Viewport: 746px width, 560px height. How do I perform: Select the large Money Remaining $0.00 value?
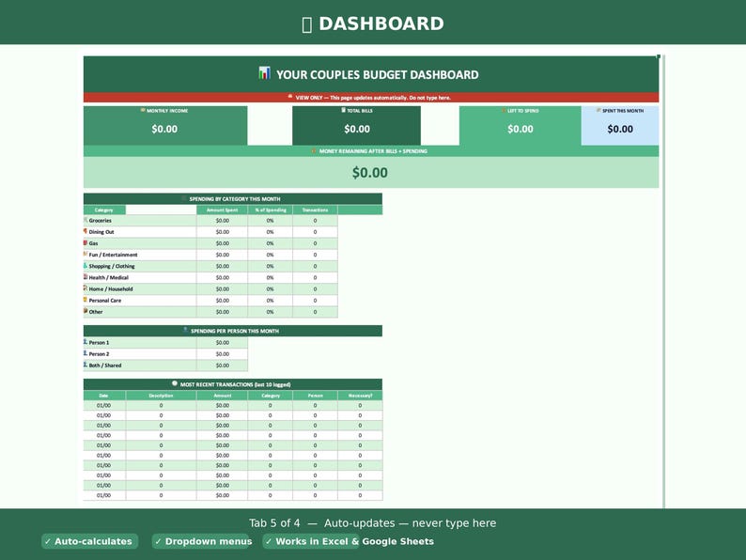tap(369, 173)
